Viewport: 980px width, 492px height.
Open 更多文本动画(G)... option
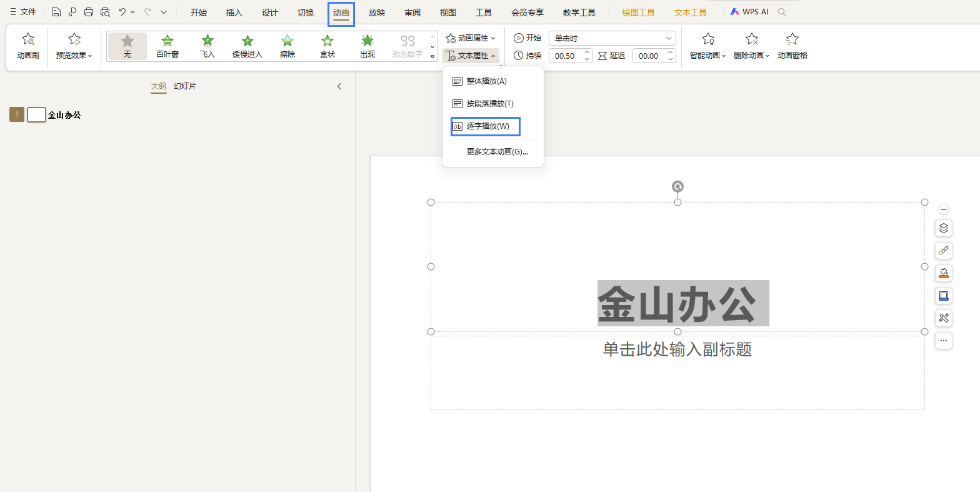tap(497, 152)
